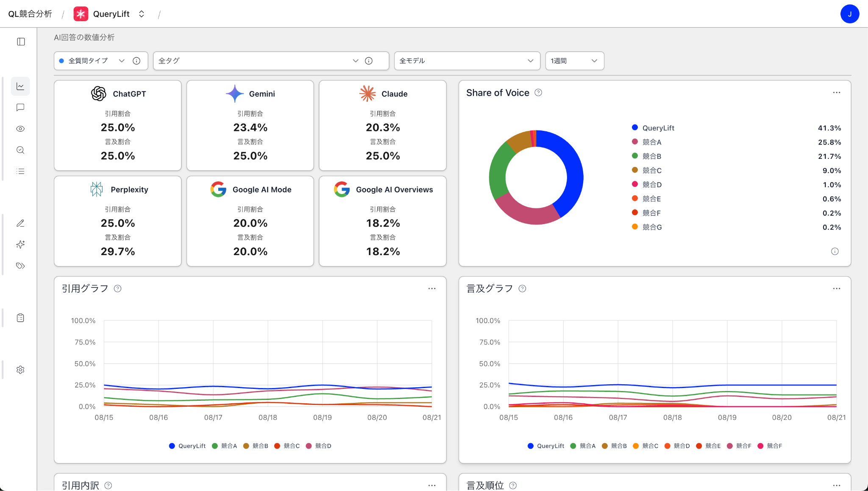Open 引用内訳 more options menu

432,485
